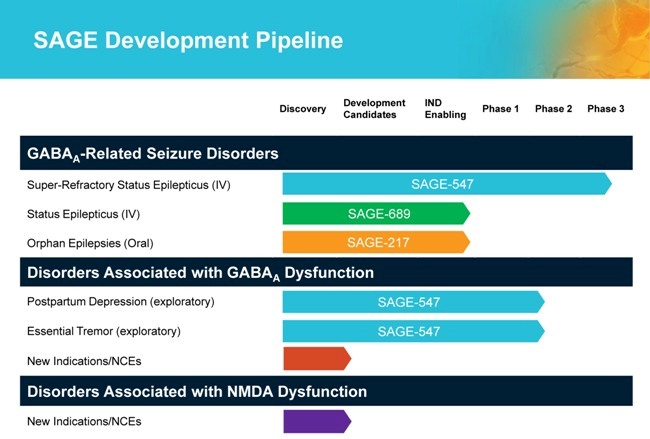Click the Disorders Associated with NMDA Dysfunction header
Screen dimensions: 650x439
coord(197,391)
